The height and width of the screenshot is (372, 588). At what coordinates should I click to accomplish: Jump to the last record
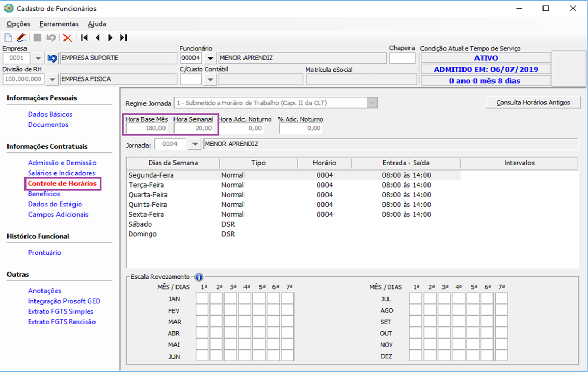(x=124, y=38)
